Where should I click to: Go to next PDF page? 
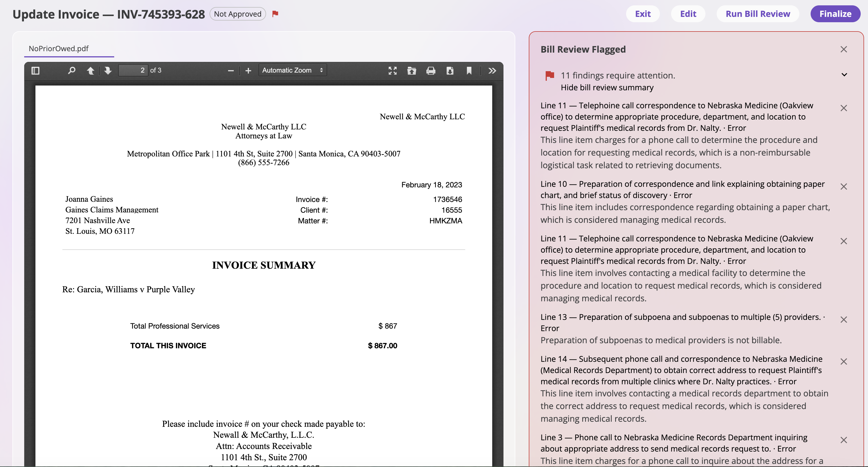click(x=108, y=70)
